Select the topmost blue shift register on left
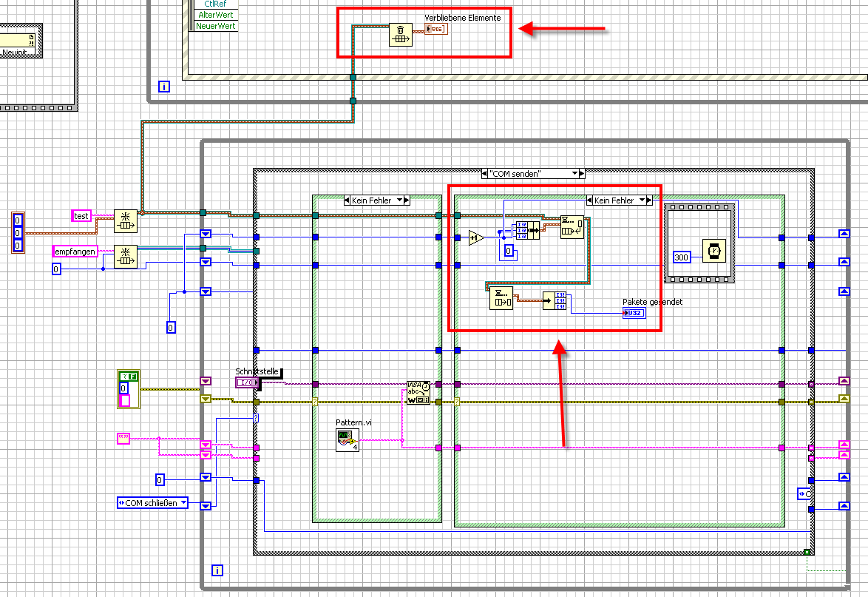The height and width of the screenshot is (597, 868). coord(206,234)
